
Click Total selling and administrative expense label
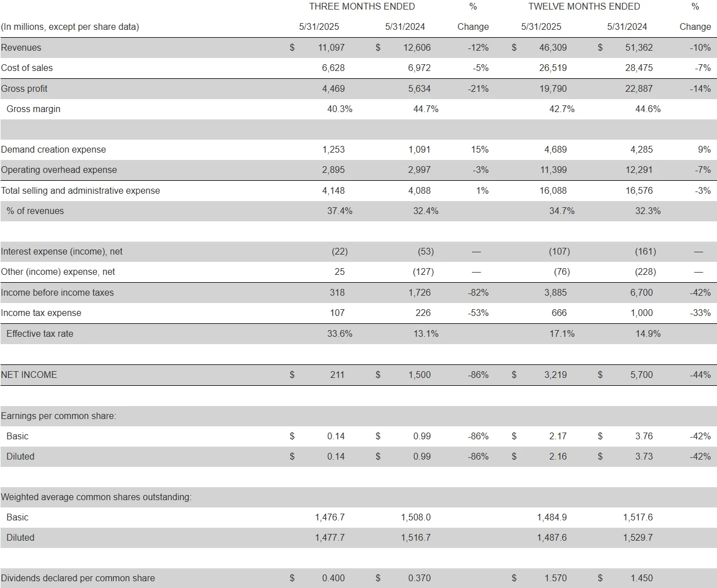[81, 191]
